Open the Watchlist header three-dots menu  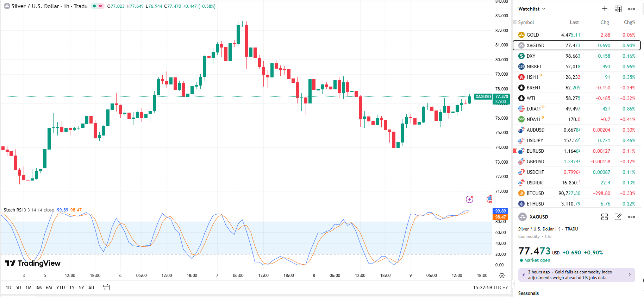[x=631, y=9]
